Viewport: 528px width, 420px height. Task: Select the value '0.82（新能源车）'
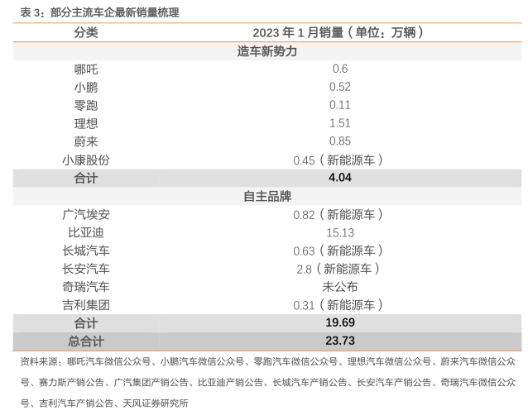pyautogui.click(x=338, y=214)
